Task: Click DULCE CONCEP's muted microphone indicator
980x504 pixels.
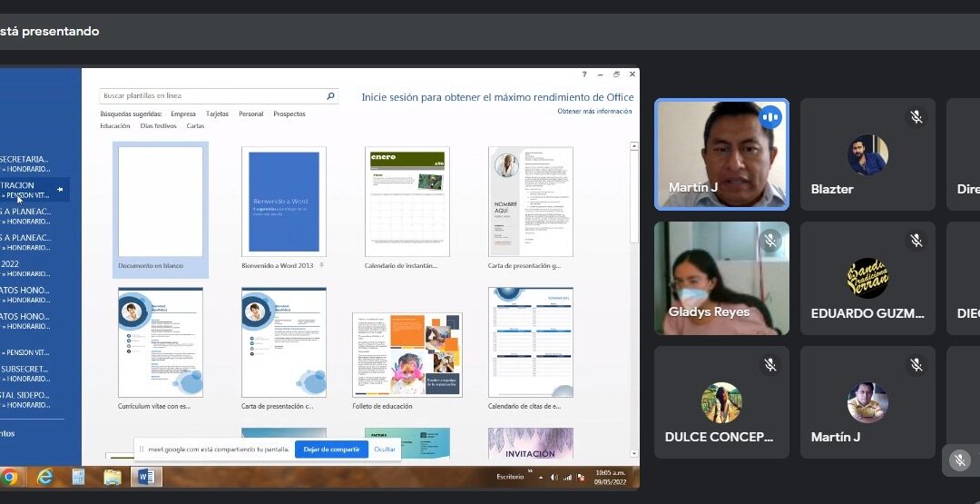Action: pyautogui.click(x=770, y=364)
